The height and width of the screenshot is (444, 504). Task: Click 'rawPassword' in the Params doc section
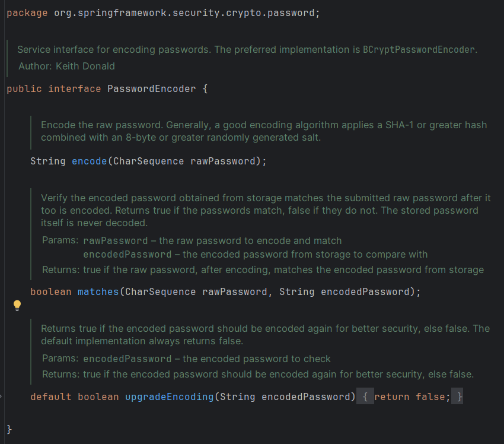(116, 240)
